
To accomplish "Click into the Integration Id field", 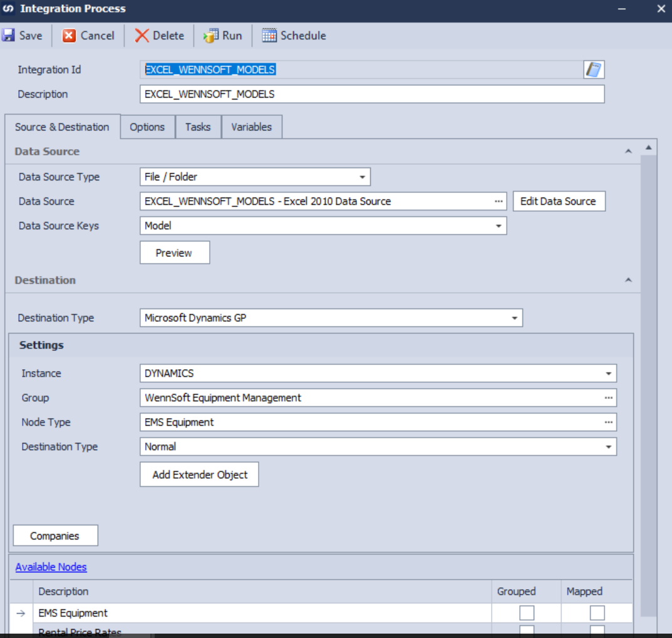I will pyautogui.click(x=362, y=70).
